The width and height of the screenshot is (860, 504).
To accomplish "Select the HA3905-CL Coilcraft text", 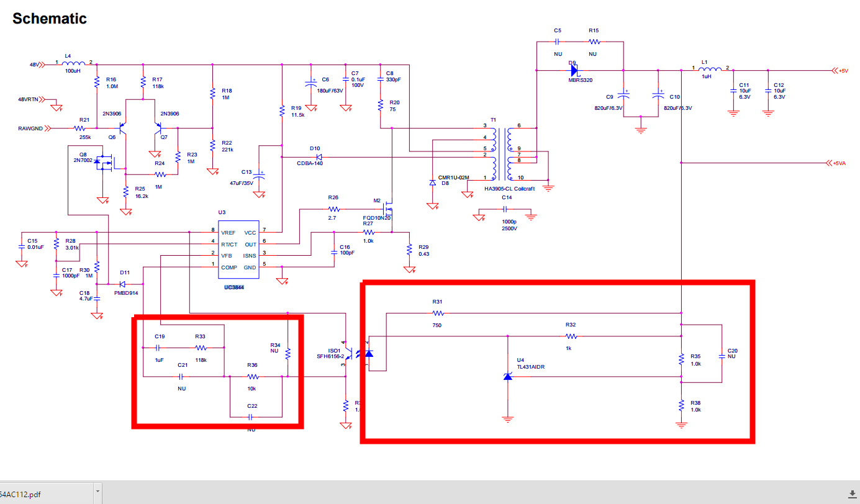I will [510, 189].
